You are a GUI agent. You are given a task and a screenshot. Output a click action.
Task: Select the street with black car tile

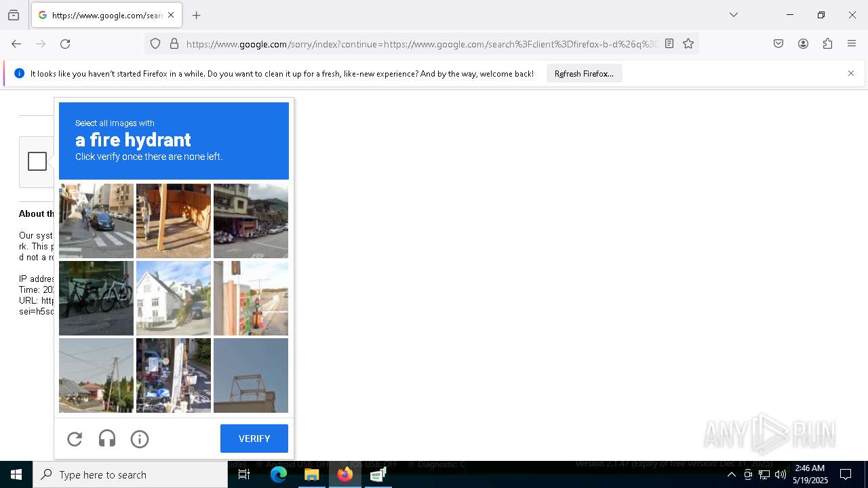(96, 221)
